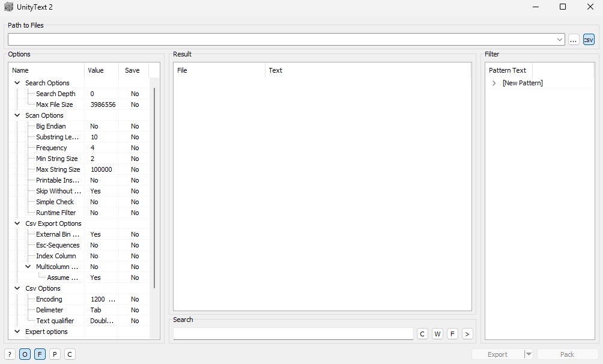This screenshot has height=364, width=603.
Task: Click the csv toggle button by path field
Action: [589, 40]
